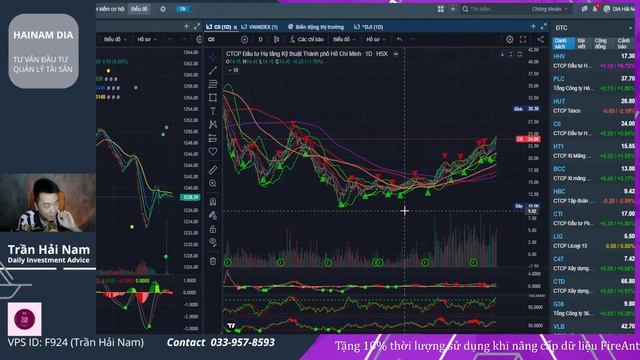The width and height of the screenshot is (640, 360).
Task: Click the undo arrow in CII chart toolbar
Action: (399, 40)
